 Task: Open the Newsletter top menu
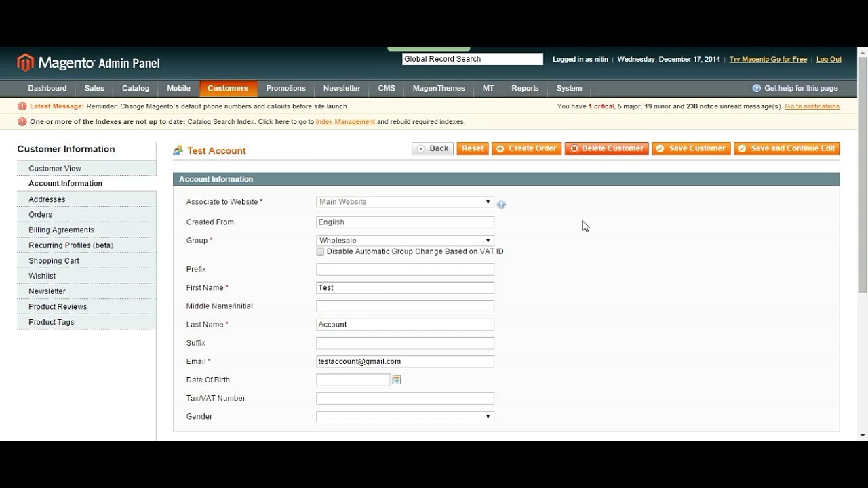pyautogui.click(x=342, y=88)
